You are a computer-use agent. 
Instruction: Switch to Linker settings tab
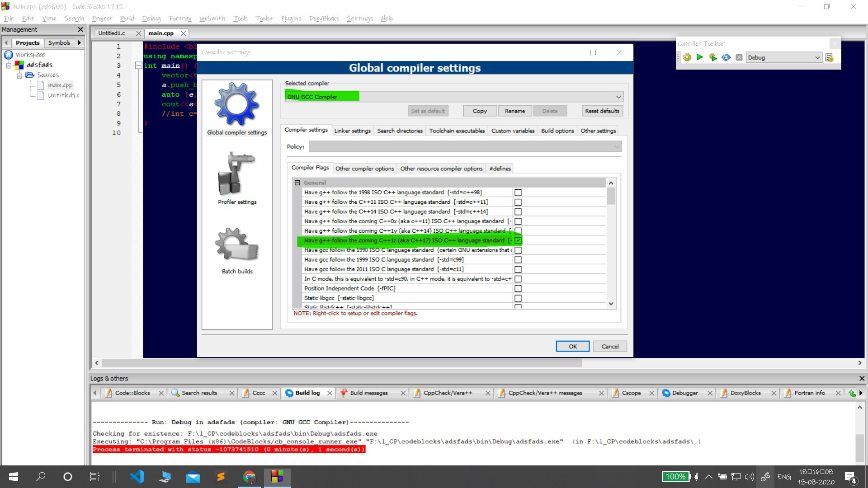pos(352,131)
